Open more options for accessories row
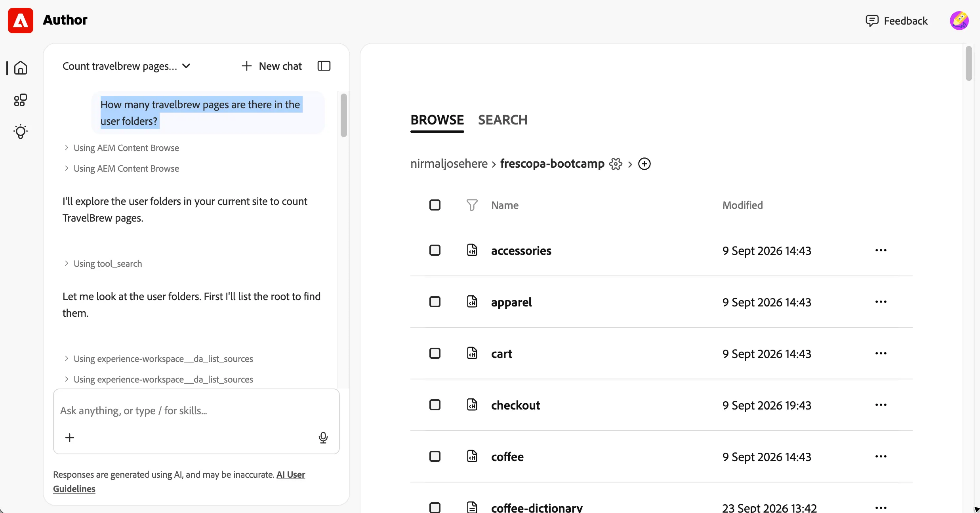Screen dimensions: 980x513 (x=881, y=250)
